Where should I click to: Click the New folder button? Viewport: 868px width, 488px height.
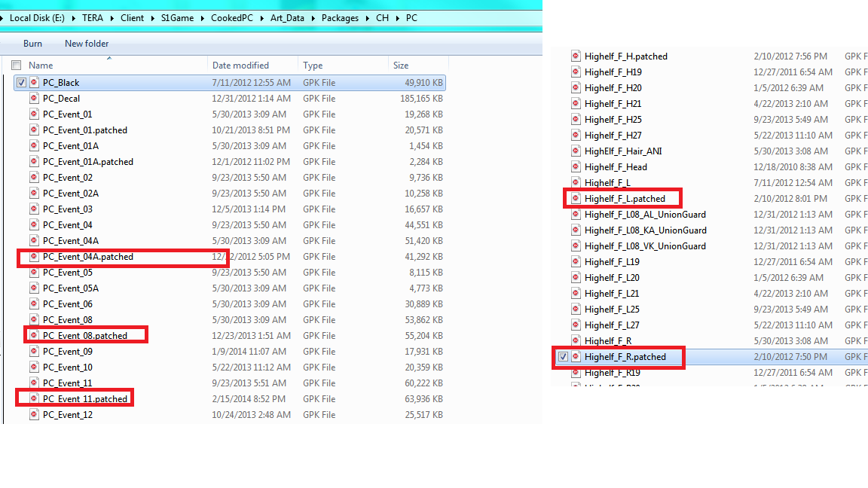point(87,44)
